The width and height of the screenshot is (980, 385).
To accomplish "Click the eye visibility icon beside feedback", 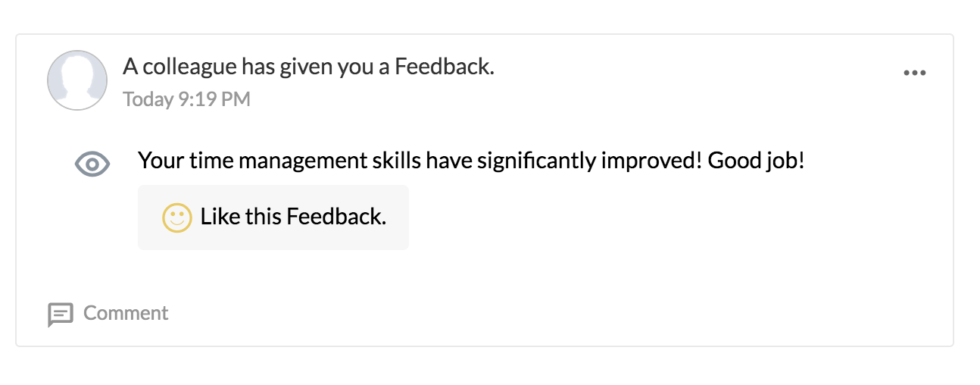I will coord(92,164).
